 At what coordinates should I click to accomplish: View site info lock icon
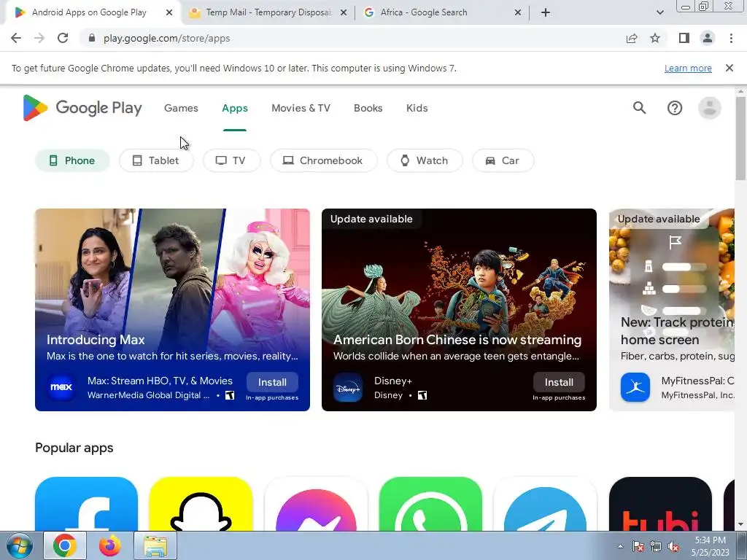coord(92,38)
